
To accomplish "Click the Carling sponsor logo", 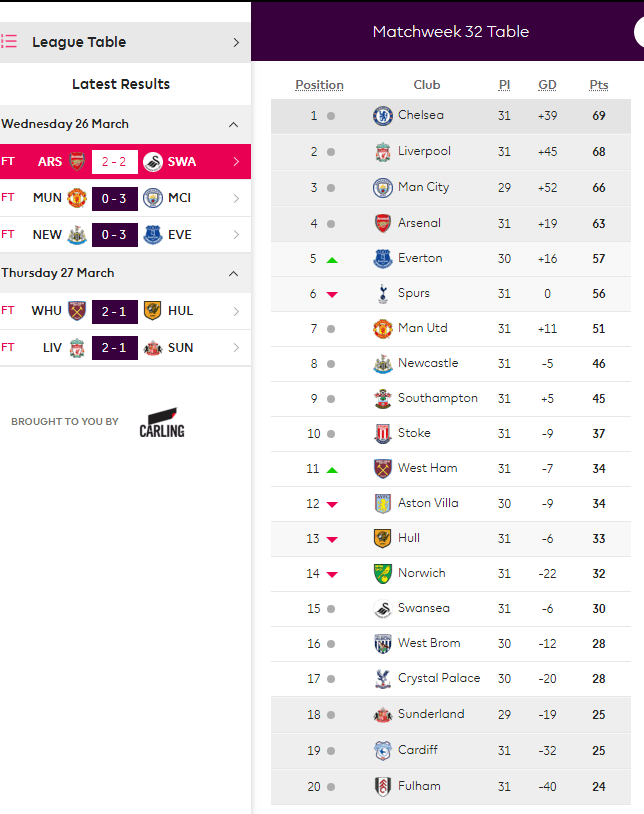I will (162, 423).
